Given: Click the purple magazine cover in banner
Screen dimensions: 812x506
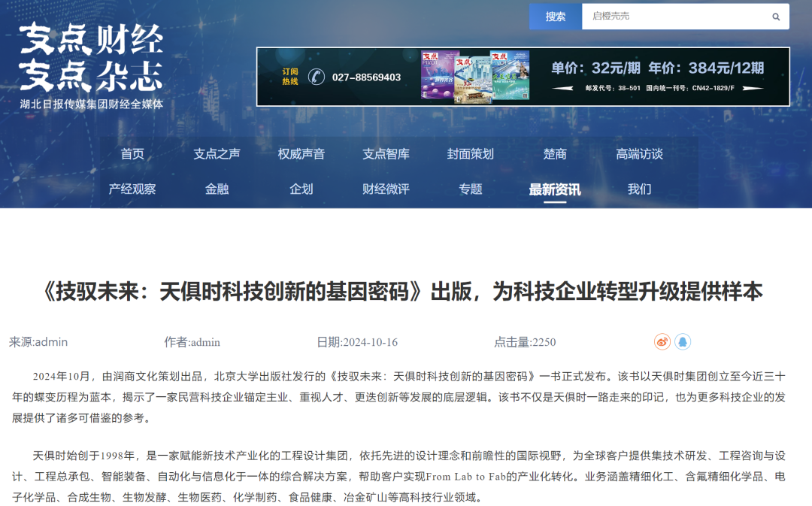Looking at the screenshot, I should [440, 75].
